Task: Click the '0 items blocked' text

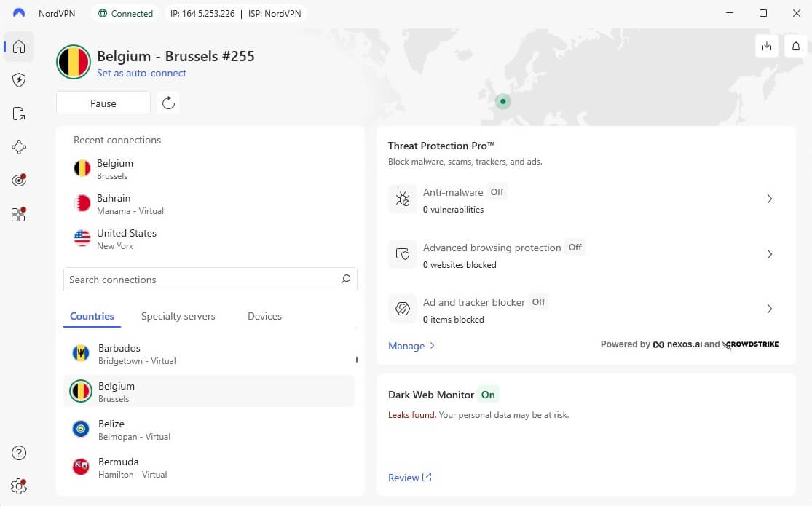Action: 453,320
